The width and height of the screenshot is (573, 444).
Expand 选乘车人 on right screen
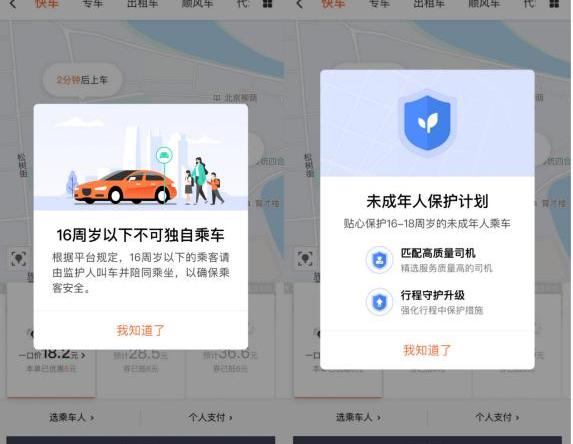[358, 417]
